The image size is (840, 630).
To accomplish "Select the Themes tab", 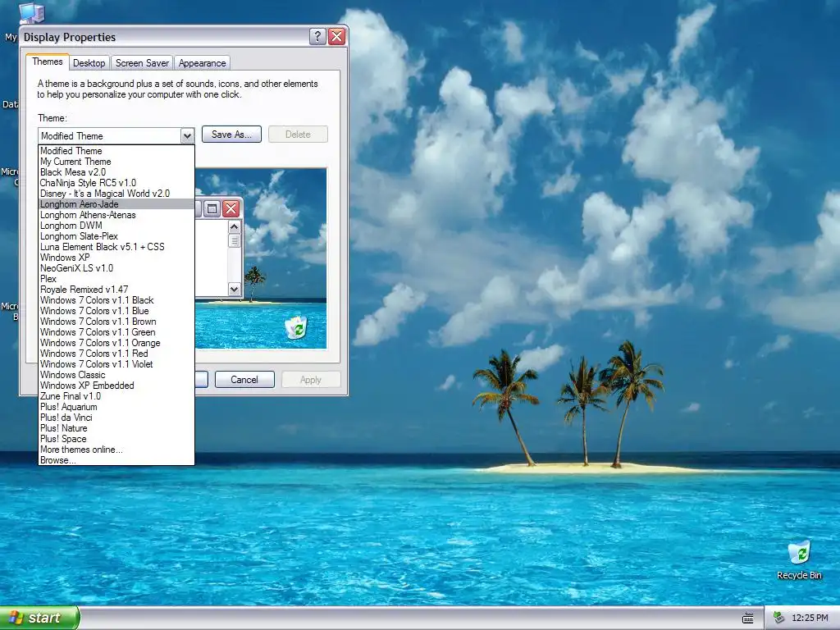I will (x=47, y=62).
